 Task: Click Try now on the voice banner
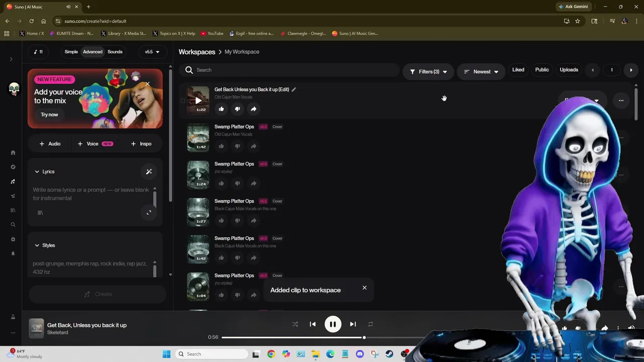coord(49,115)
